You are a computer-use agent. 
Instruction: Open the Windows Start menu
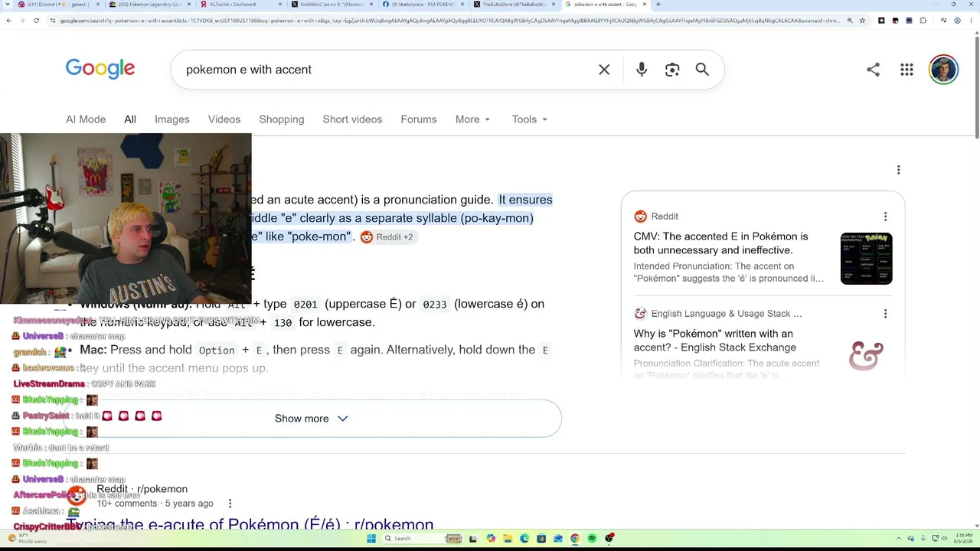pyautogui.click(x=371, y=539)
